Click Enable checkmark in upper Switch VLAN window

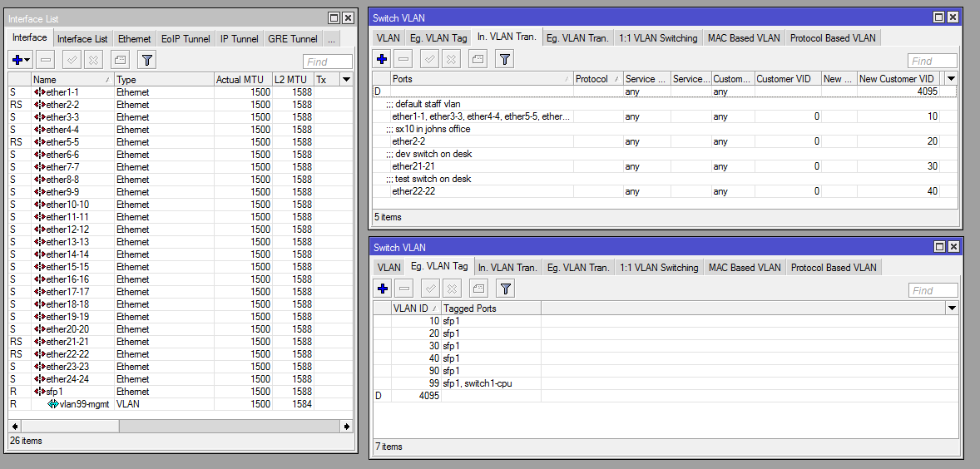pos(429,59)
